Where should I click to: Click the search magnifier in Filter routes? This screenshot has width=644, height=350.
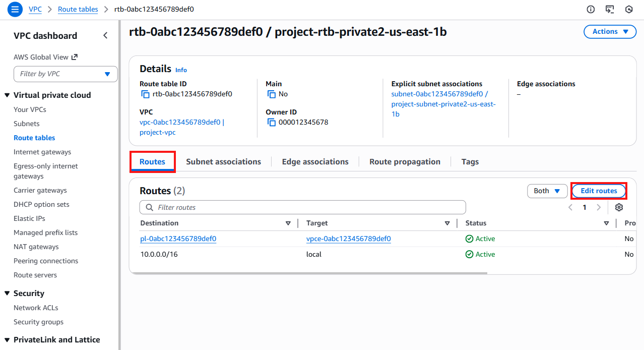(149, 207)
